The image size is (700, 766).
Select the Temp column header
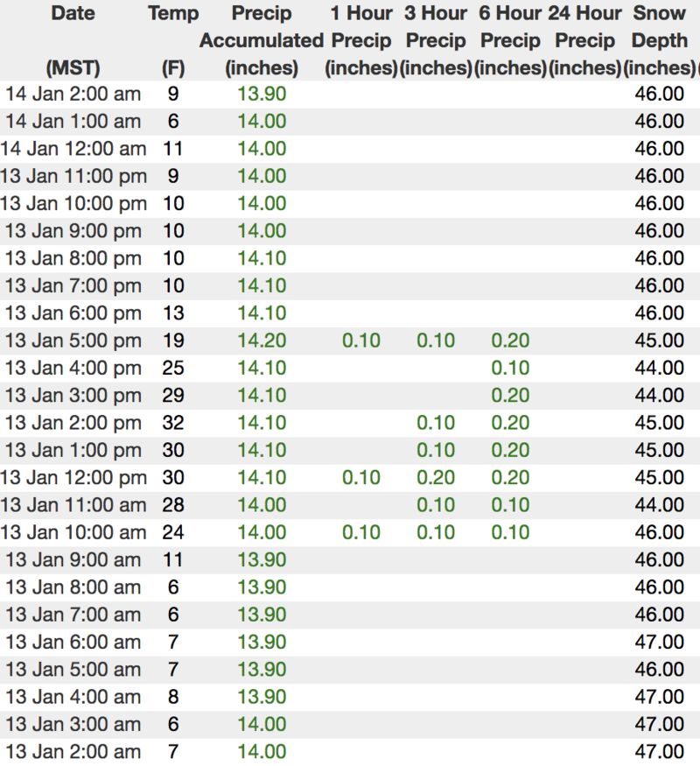click(x=173, y=14)
